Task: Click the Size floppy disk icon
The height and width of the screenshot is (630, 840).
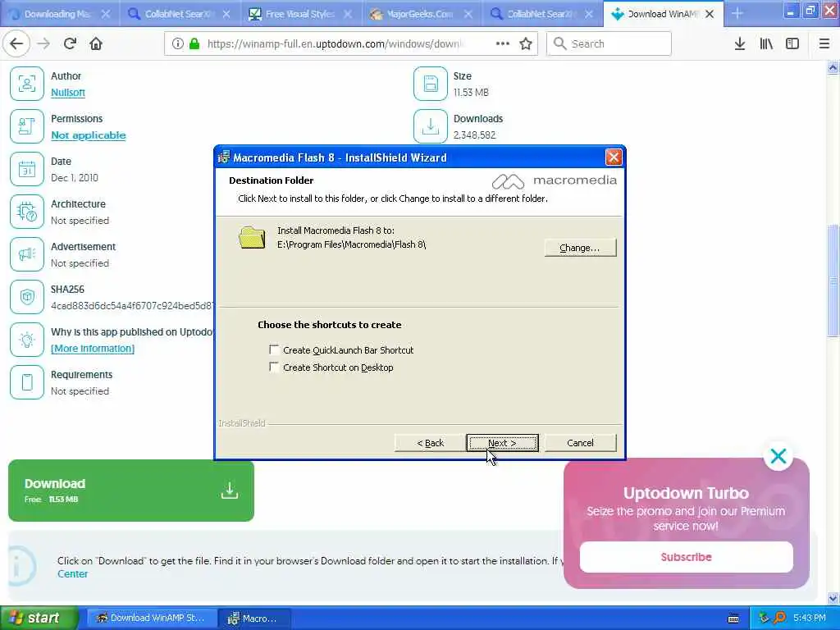Action: point(430,84)
